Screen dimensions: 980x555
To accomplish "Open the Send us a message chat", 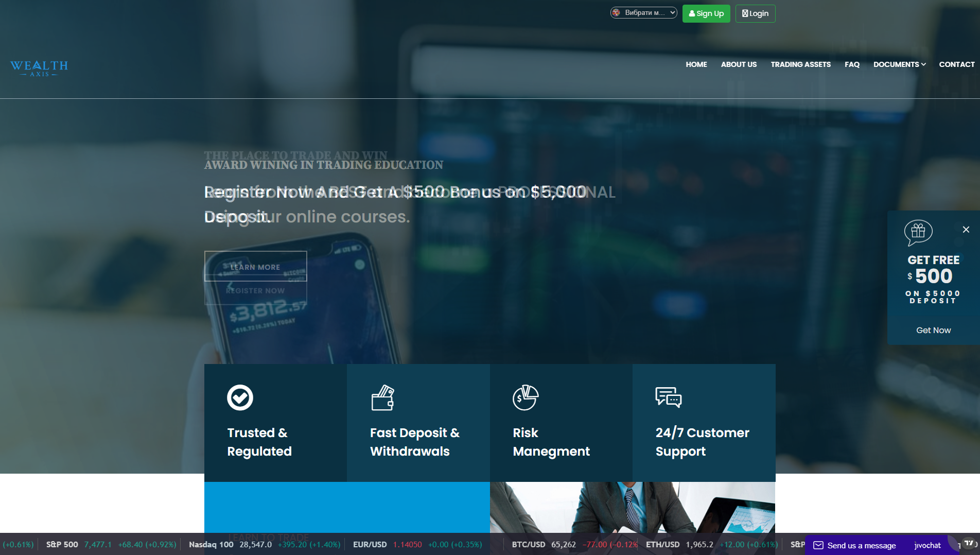I will tap(862, 546).
